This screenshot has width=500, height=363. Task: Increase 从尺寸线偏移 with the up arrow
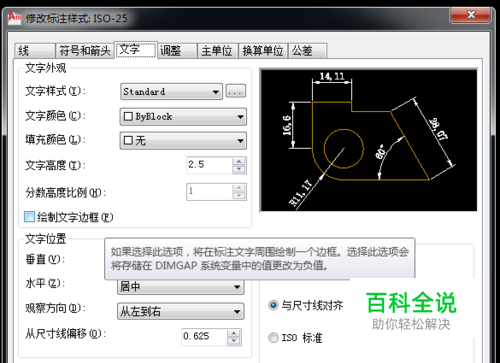coord(234,333)
